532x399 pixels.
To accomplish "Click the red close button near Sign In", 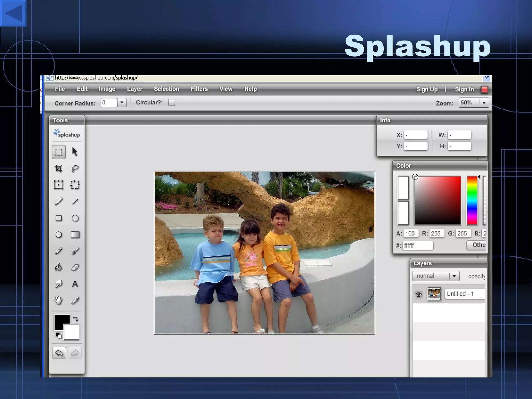I will 484,89.
